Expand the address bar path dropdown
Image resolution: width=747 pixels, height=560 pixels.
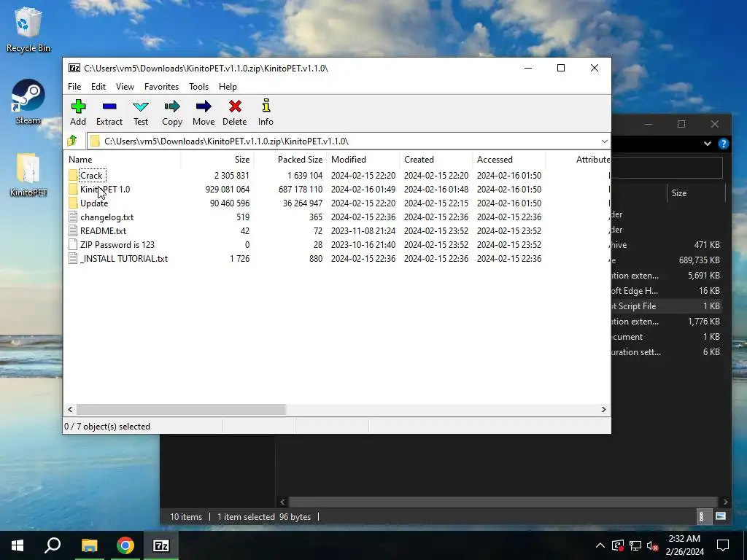coord(605,141)
